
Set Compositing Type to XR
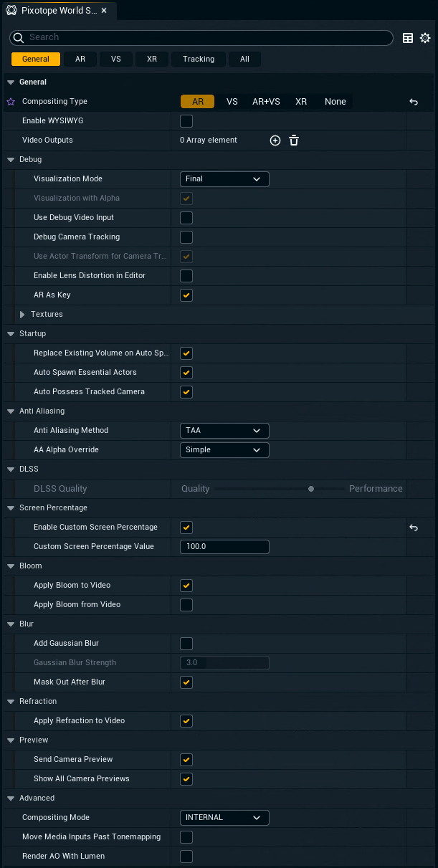coord(301,102)
